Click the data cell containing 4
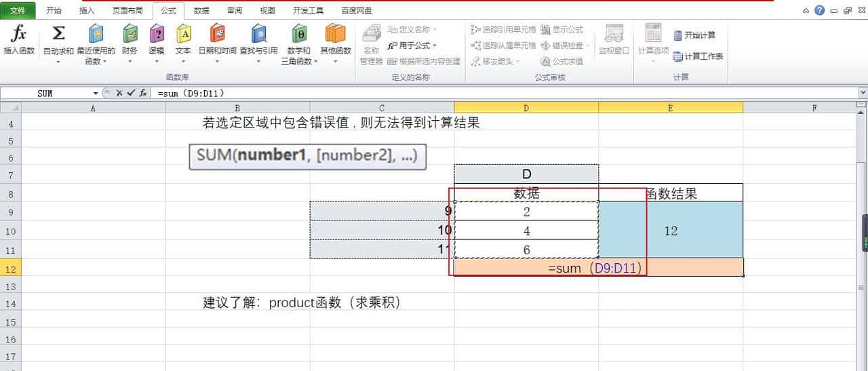This screenshot has width=868, height=371. click(x=526, y=231)
